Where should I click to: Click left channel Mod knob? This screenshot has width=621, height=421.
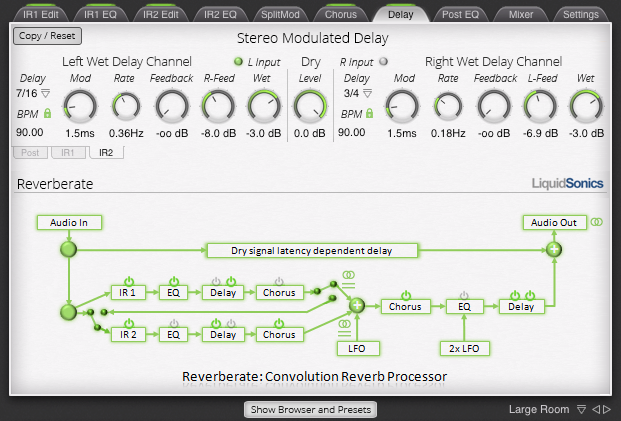tap(80, 106)
